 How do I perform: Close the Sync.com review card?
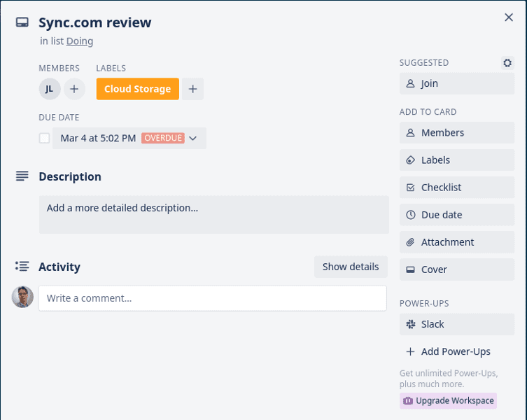(x=509, y=17)
